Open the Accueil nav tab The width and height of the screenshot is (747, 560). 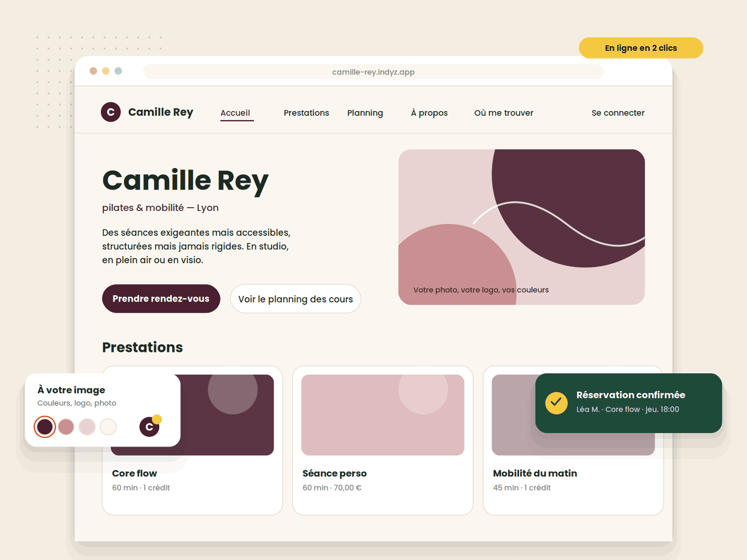[x=235, y=113]
